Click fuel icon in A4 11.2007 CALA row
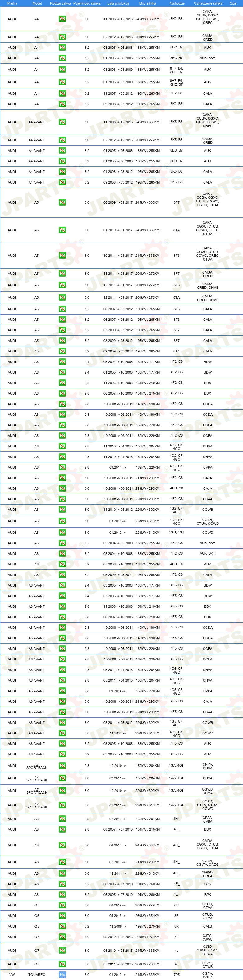The image size is (243, 980). point(62,93)
